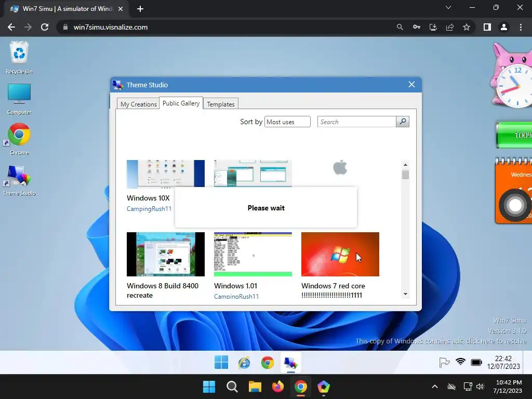Open Chrome in the simulated taskbar
The height and width of the screenshot is (399, 532).
(x=268, y=363)
